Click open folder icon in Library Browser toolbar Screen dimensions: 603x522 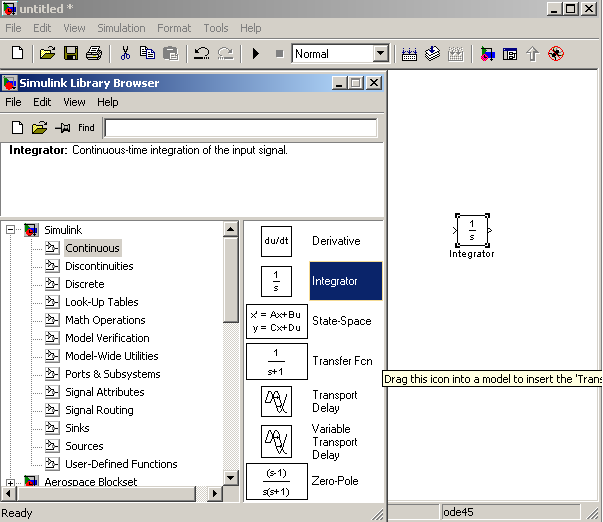[39, 127]
